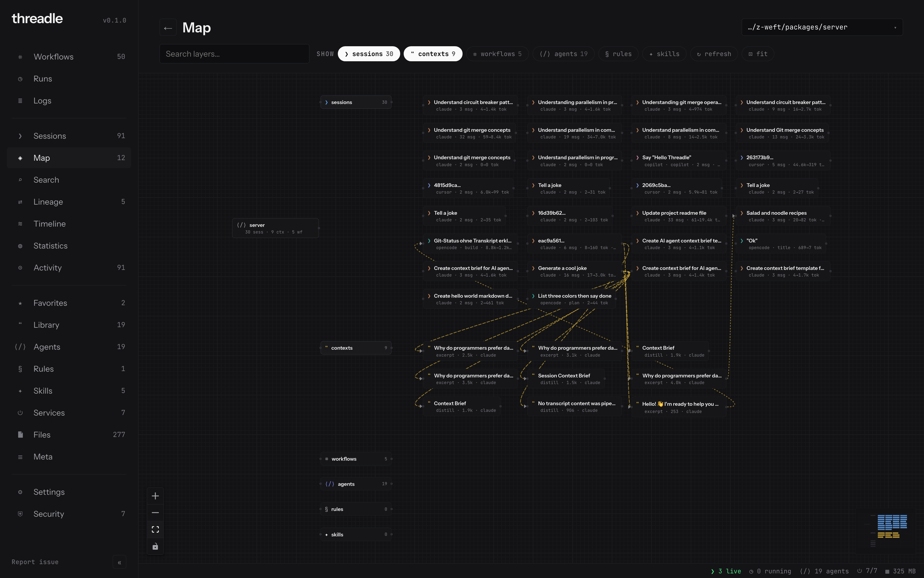Enable the rules layer filter
Viewport: 924px width, 578px height.
[x=619, y=54]
